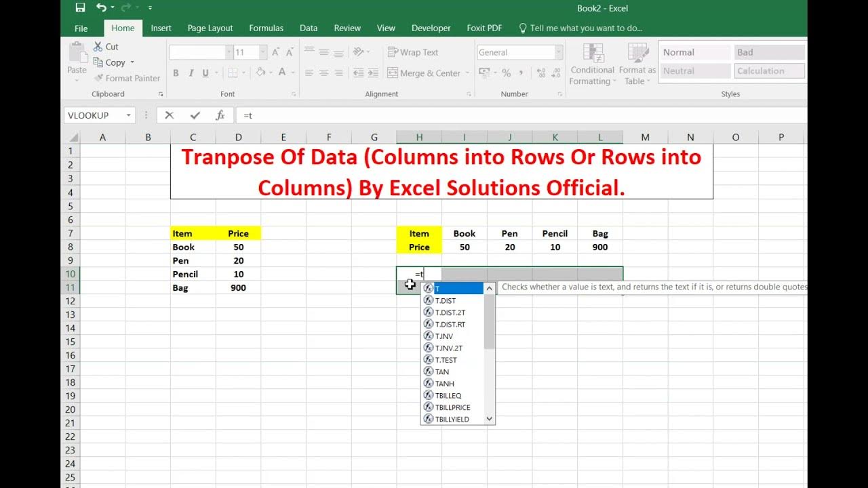This screenshot has height=488, width=868.
Task: Click the autocomplete list scroll down arrow
Action: (490, 420)
